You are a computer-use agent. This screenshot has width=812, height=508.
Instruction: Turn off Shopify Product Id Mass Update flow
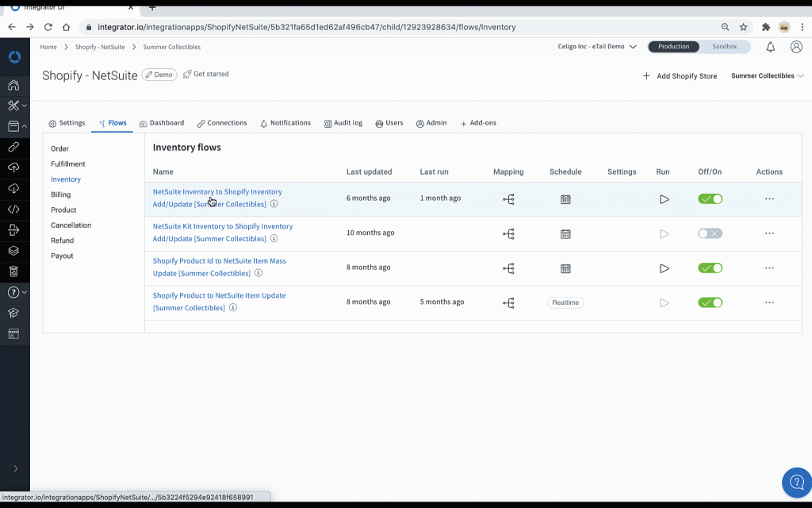tap(710, 268)
